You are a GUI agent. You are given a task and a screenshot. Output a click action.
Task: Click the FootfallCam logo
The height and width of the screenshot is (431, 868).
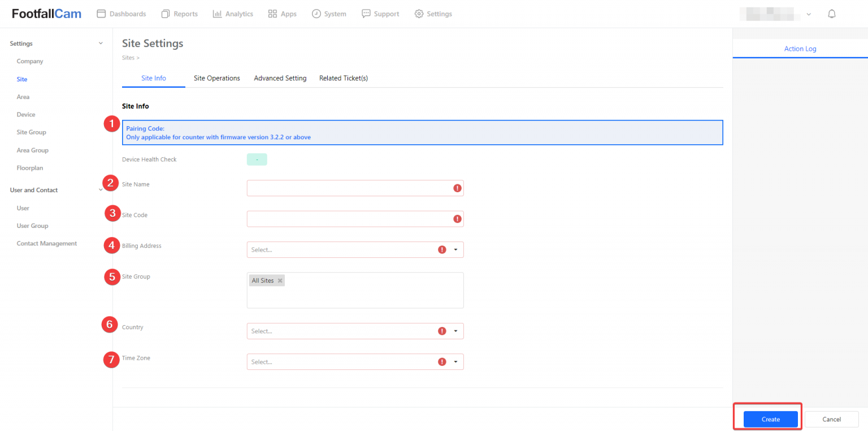tap(46, 14)
